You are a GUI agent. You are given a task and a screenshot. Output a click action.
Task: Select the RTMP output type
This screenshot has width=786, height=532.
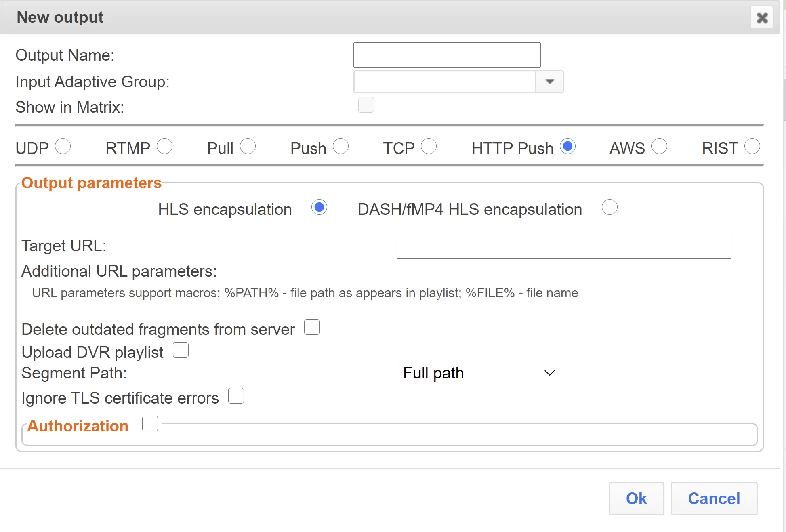pyautogui.click(x=165, y=146)
